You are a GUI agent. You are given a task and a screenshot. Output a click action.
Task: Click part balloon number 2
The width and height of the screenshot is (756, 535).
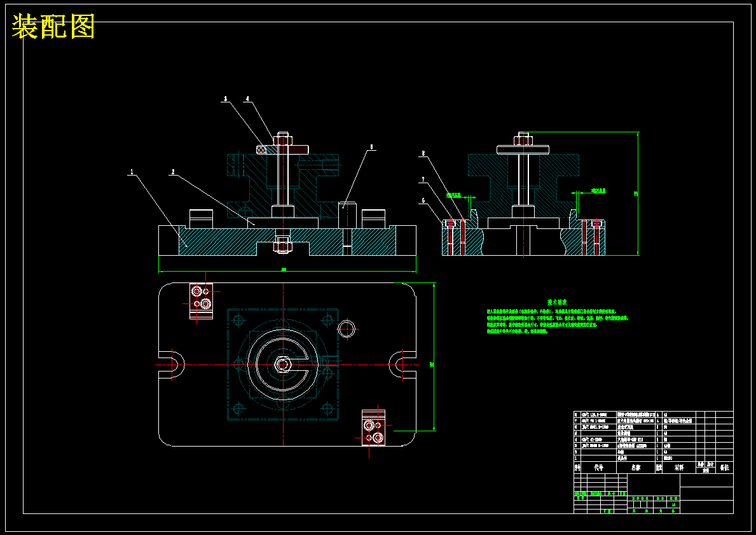point(172,171)
